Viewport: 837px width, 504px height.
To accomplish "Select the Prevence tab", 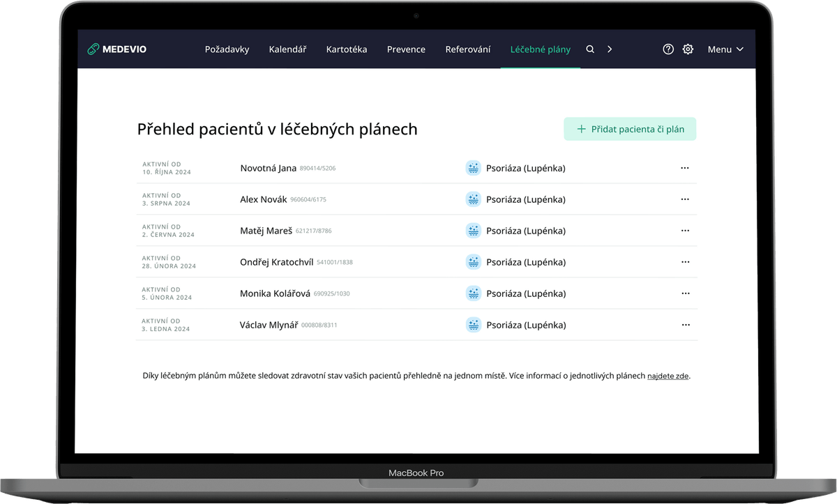I will click(x=406, y=49).
